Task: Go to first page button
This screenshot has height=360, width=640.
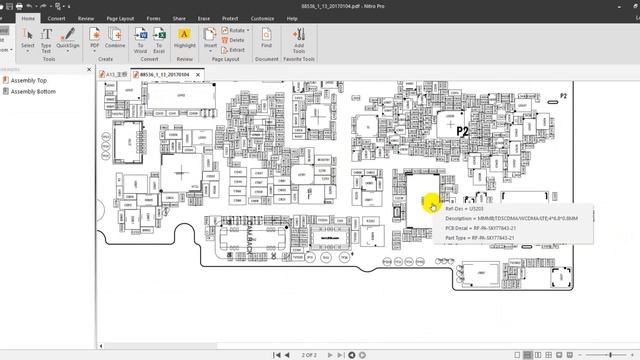Action: click(276, 355)
